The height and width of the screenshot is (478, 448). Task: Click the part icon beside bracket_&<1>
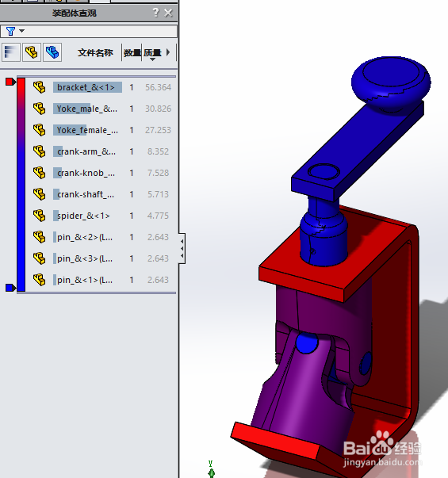(x=40, y=87)
